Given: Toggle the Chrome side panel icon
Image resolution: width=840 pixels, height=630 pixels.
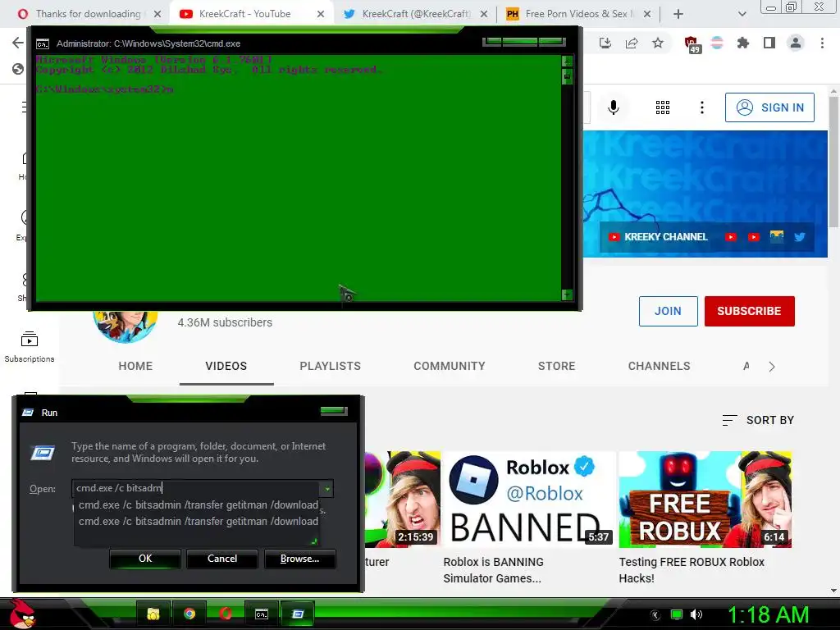Looking at the screenshot, I should [x=769, y=43].
